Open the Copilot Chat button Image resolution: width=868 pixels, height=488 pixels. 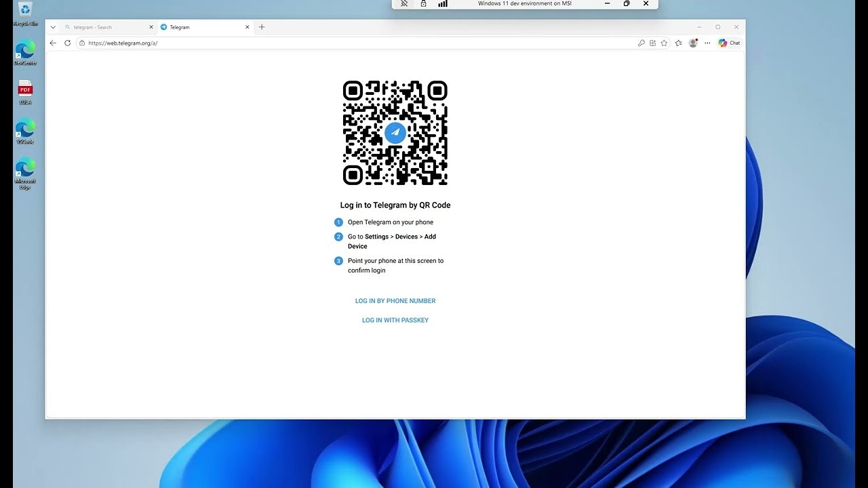click(x=729, y=43)
